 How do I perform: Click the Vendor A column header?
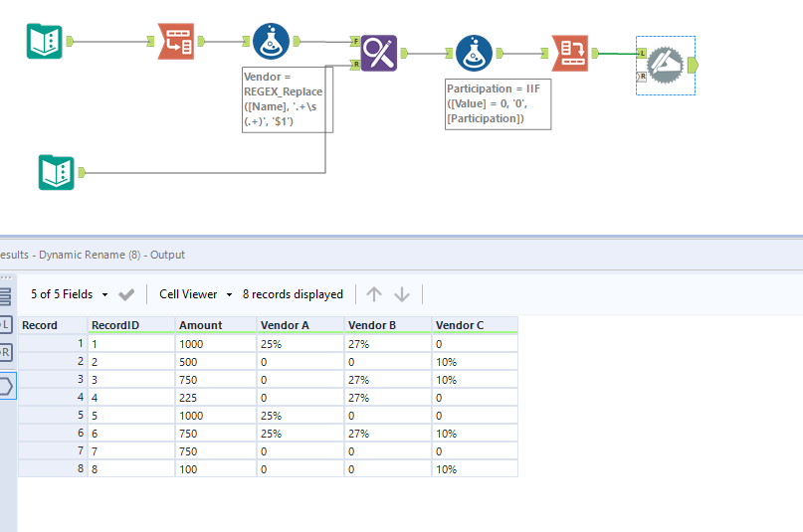pyautogui.click(x=284, y=325)
